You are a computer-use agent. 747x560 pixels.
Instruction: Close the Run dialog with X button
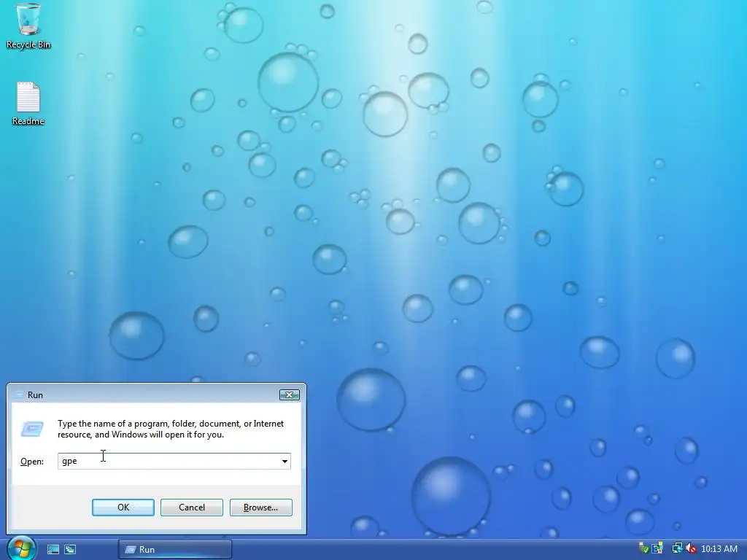[289, 394]
